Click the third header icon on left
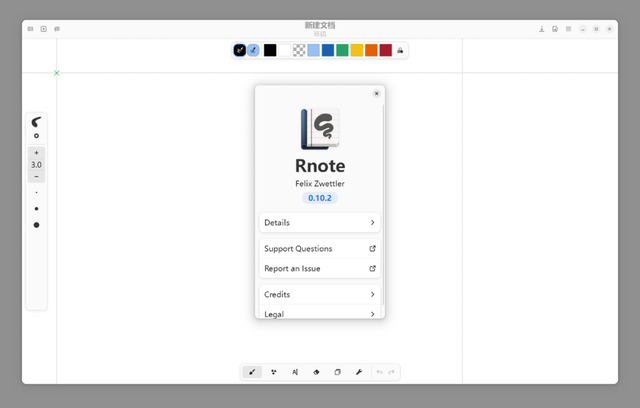Viewport: 640px width, 408px height. pyautogui.click(x=57, y=29)
